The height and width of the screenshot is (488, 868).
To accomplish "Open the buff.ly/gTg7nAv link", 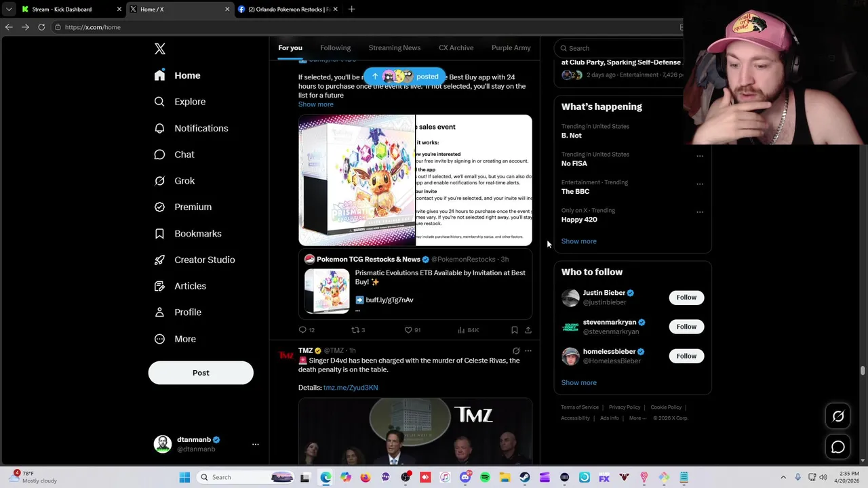I will click(x=389, y=300).
